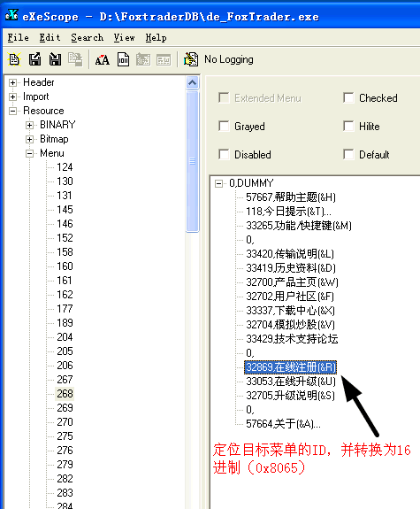This screenshot has height=509, width=420.
Task: Select item 33420,传输说明(&L)
Action: tap(290, 254)
